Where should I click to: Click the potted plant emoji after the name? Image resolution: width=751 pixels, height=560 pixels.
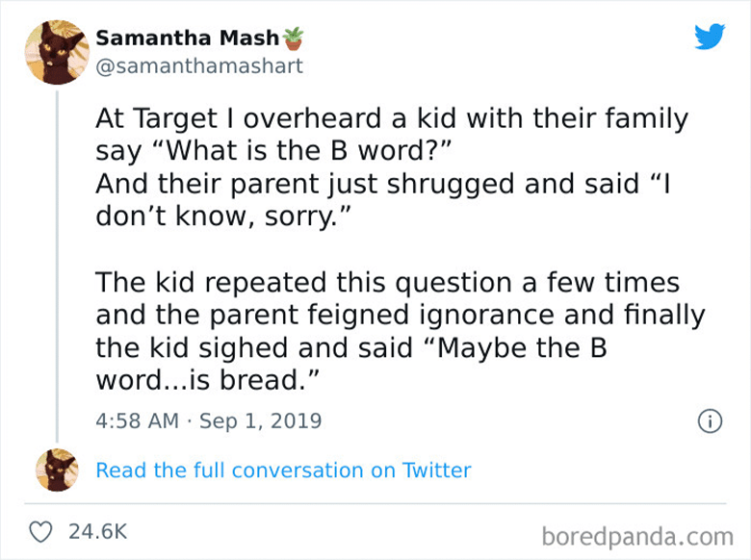pos(293,39)
